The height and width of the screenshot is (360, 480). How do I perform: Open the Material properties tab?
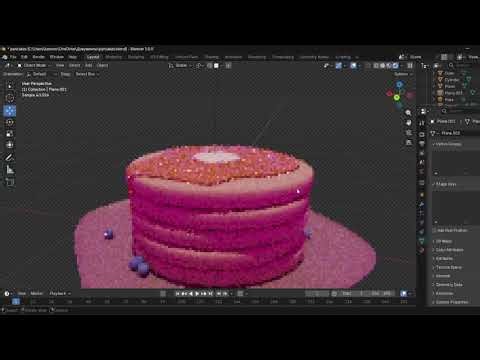point(422,250)
